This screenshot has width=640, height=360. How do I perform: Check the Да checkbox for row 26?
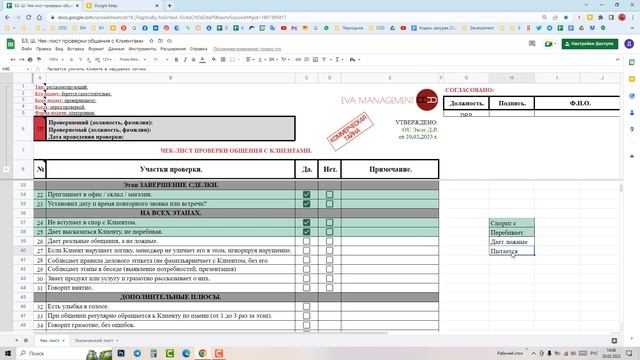[x=307, y=241]
